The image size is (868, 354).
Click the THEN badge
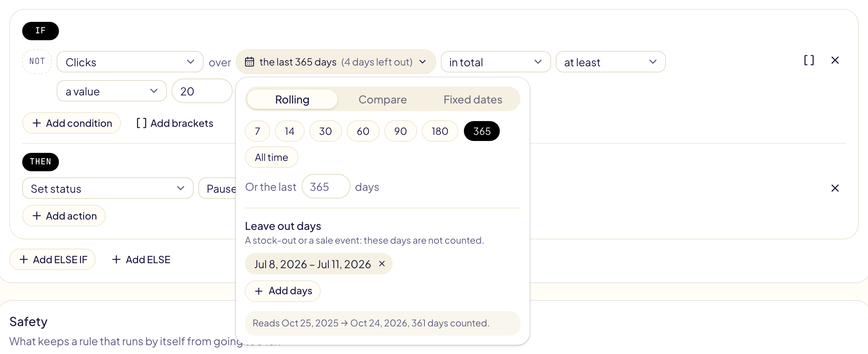(41, 162)
